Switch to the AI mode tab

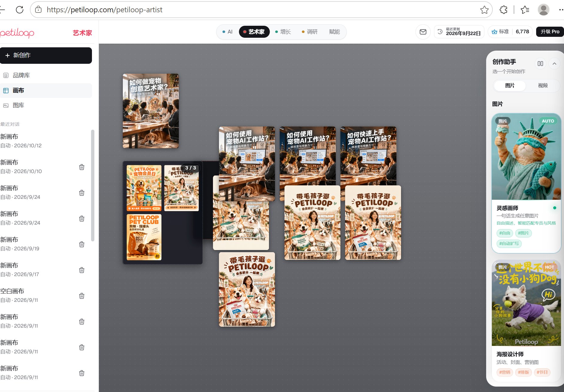pyautogui.click(x=227, y=32)
